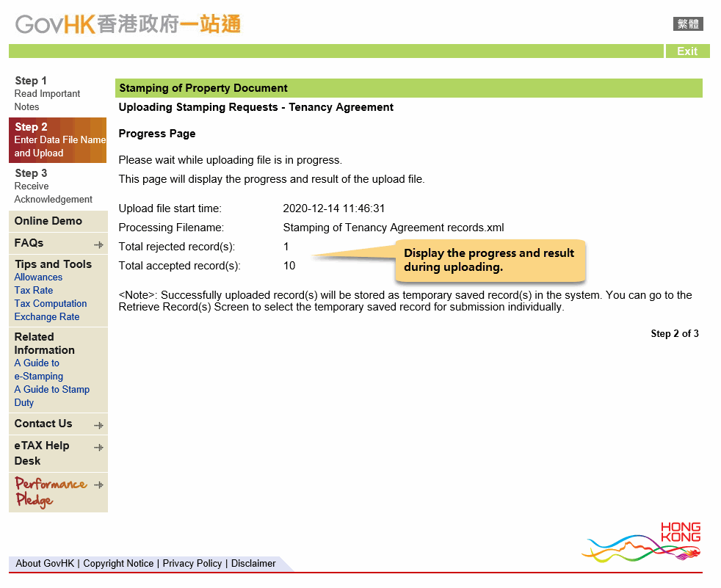Expand the Contact Us arrow icon
The height and width of the screenshot is (588, 721).
pyautogui.click(x=98, y=425)
